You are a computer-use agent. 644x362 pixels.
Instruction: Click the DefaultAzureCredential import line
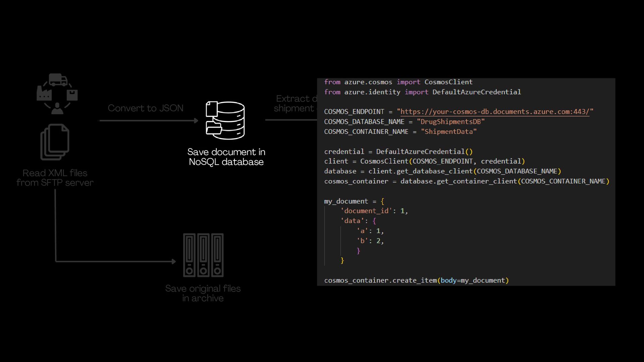pyautogui.click(x=422, y=92)
